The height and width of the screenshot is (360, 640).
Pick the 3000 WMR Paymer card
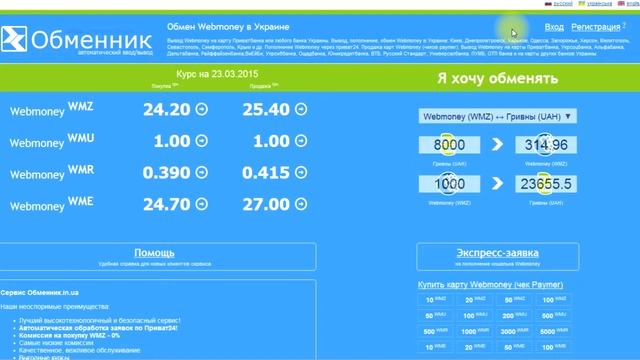point(514,331)
